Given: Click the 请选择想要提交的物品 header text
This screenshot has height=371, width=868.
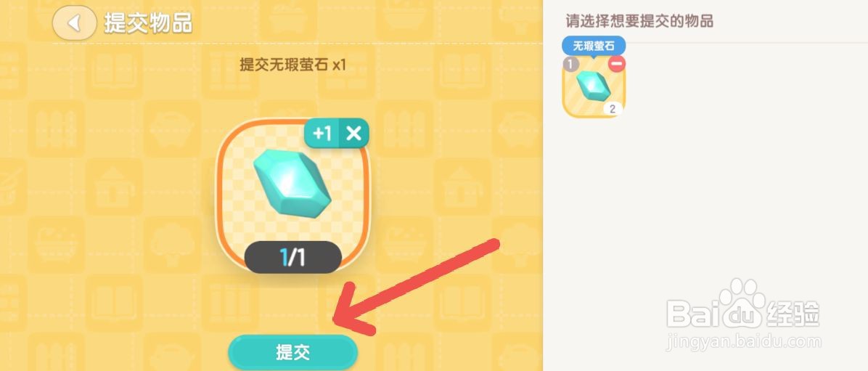Looking at the screenshot, I should coord(639,22).
